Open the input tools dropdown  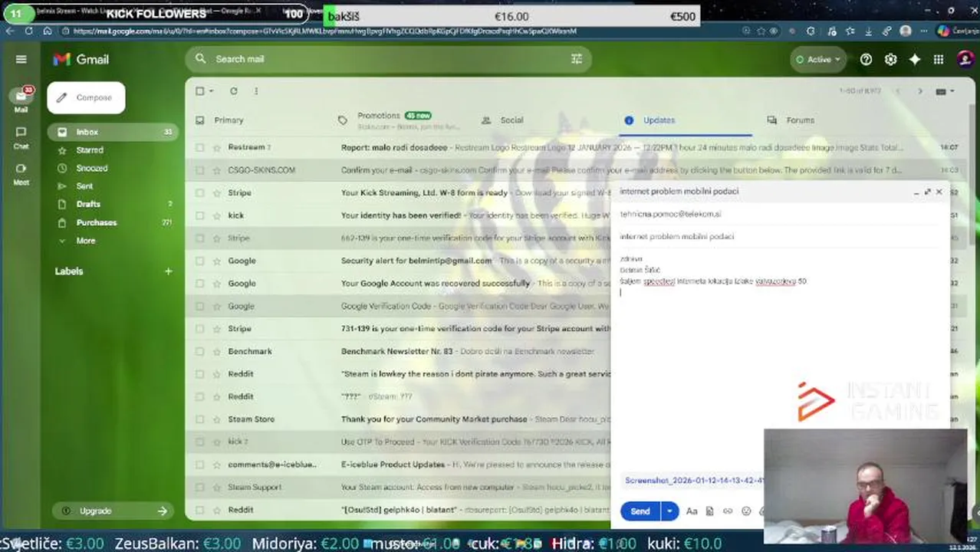pos(945,91)
